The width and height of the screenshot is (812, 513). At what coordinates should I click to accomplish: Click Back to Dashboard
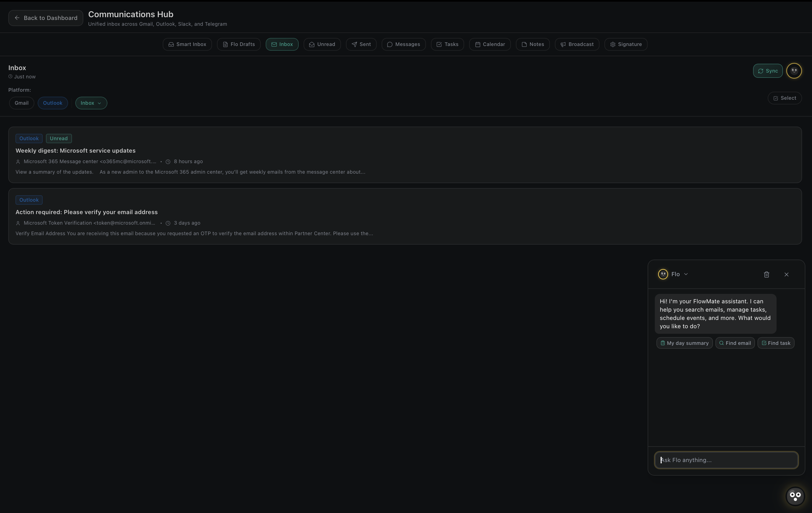click(x=45, y=17)
